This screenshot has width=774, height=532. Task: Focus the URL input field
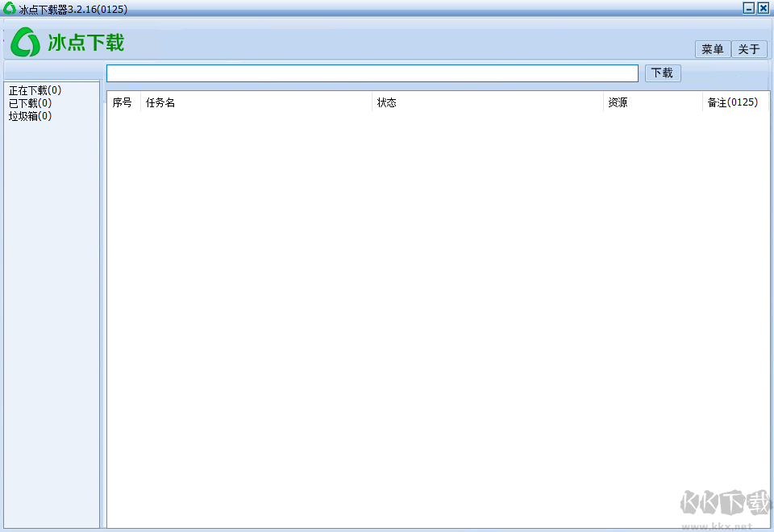point(372,73)
